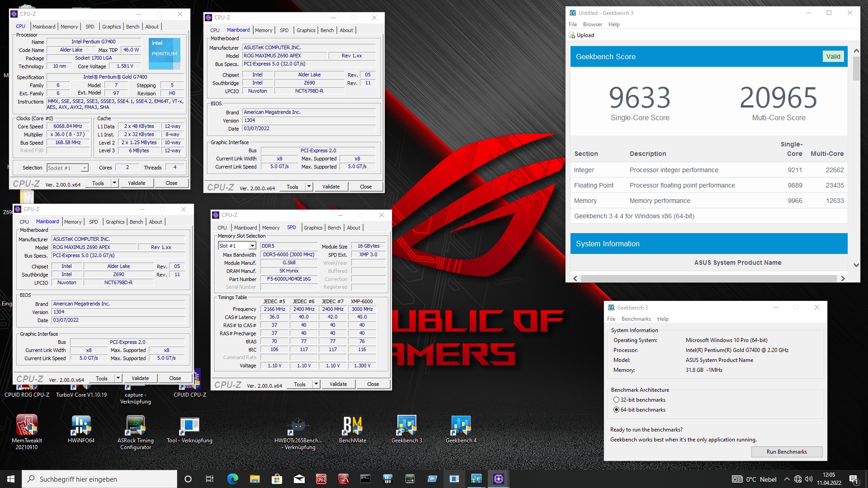Click Geekbench horizontal scrollbar track
Image resolution: width=868 pixels, height=488 pixels.
tap(709, 278)
